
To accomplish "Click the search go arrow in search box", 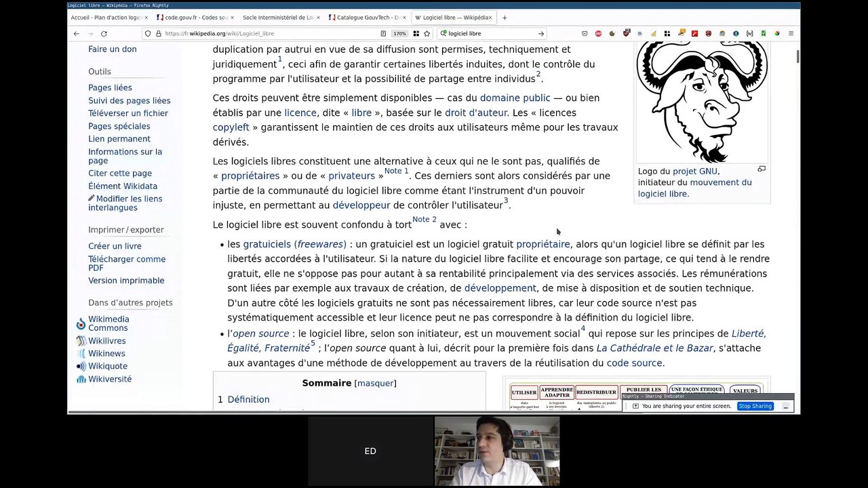I will click(541, 33).
